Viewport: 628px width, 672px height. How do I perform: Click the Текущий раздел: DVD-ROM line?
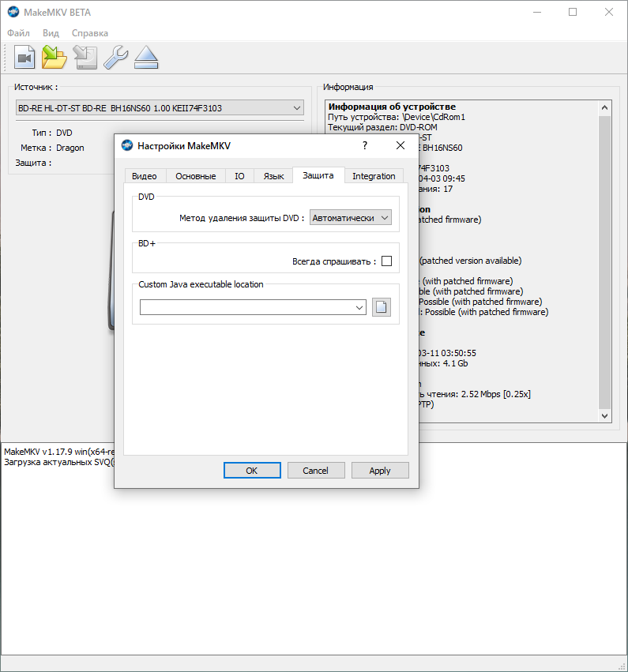(382, 127)
